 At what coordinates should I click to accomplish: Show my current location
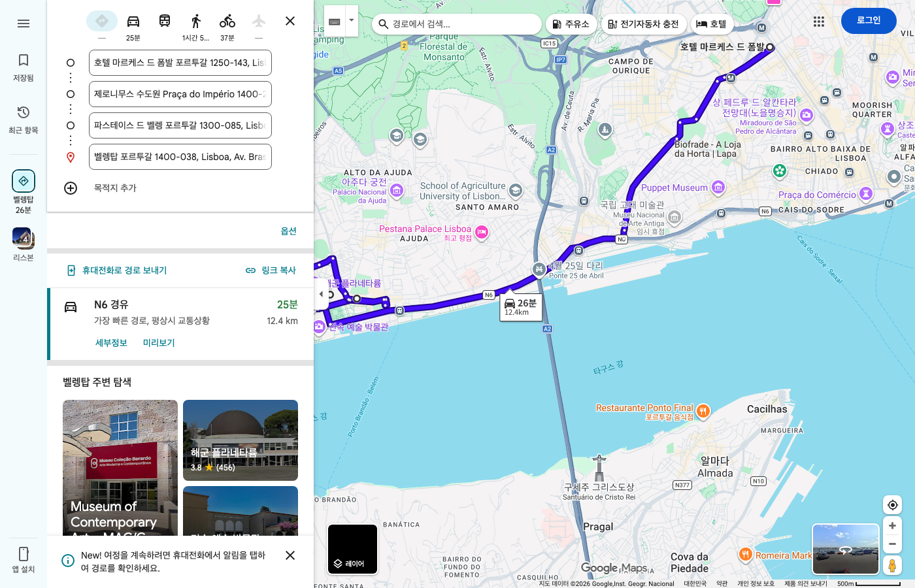pyautogui.click(x=893, y=505)
